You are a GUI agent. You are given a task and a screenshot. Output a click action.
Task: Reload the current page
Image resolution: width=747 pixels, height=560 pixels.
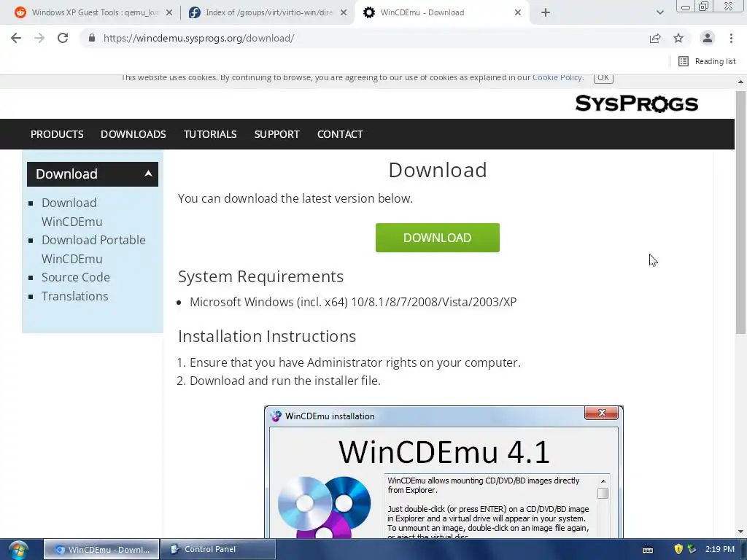[63, 38]
